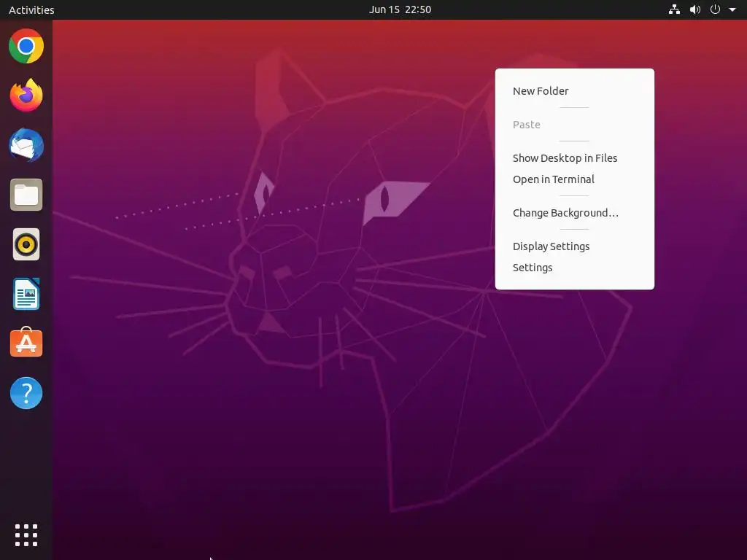Expand the system menu arrow
This screenshot has width=747, height=560.
732,9
